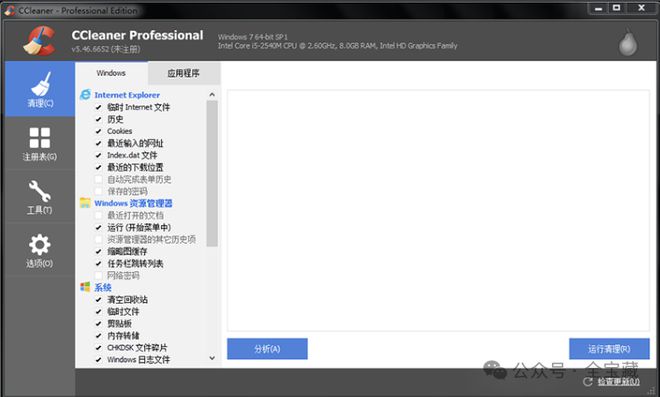Switch to the Windows tab

pos(111,73)
